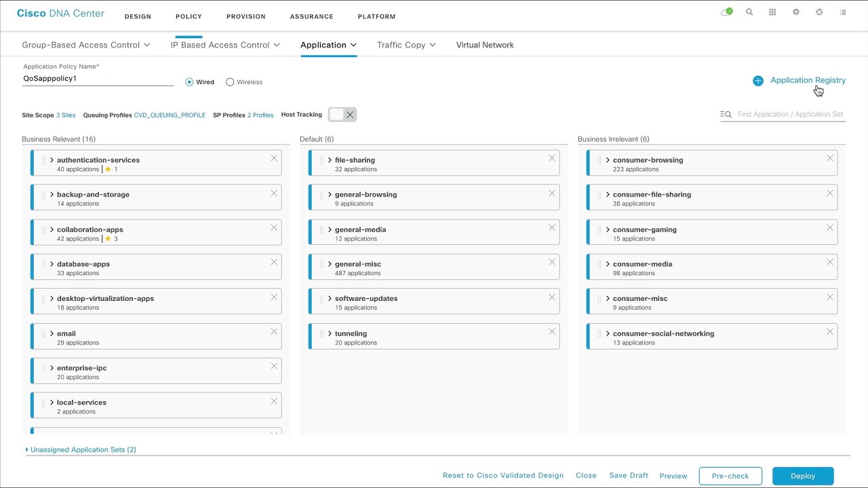Open the CVD_QUEUING_PROFILE link
Viewport: 868px width, 488px height.
pos(170,115)
